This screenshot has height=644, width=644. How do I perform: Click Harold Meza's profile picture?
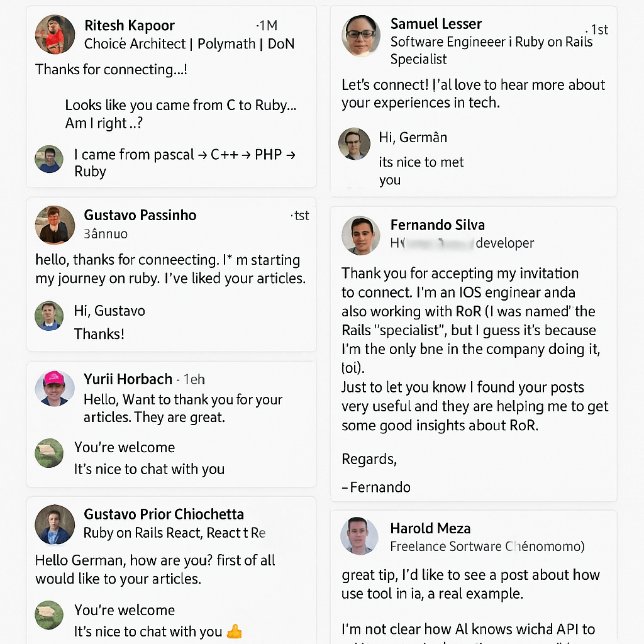360,536
